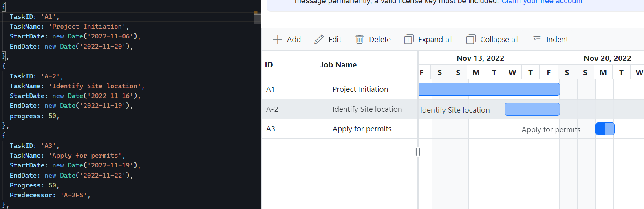Open the Claim your free account link
The image size is (644, 209).
pos(542,2)
